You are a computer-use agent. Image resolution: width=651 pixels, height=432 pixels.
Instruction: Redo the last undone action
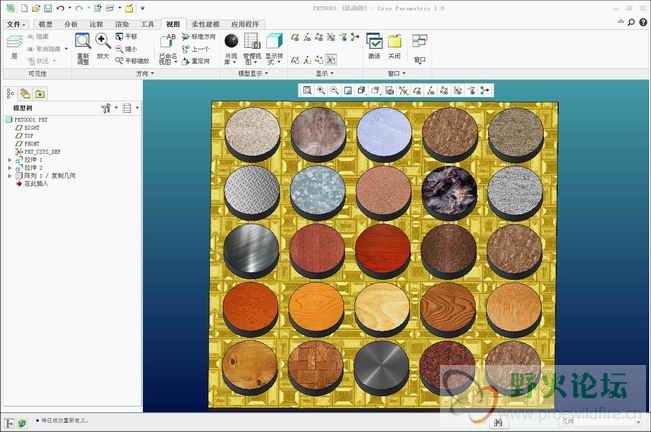[x=79, y=8]
